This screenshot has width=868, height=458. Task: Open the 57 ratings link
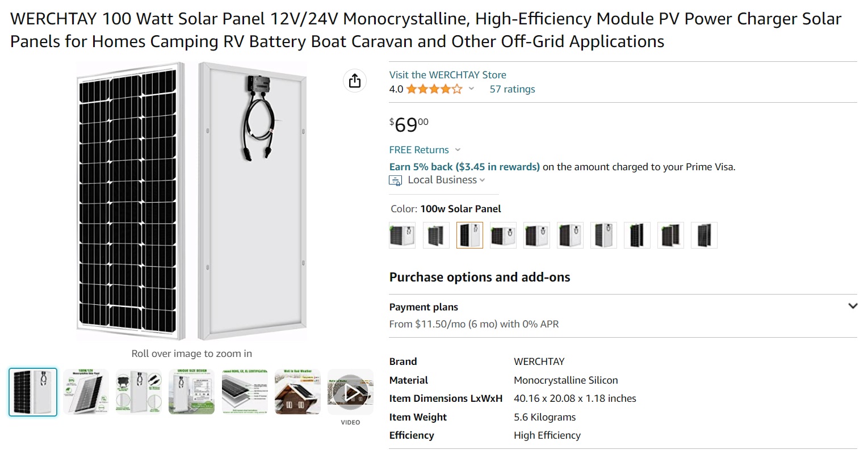(x=512, y=89)
